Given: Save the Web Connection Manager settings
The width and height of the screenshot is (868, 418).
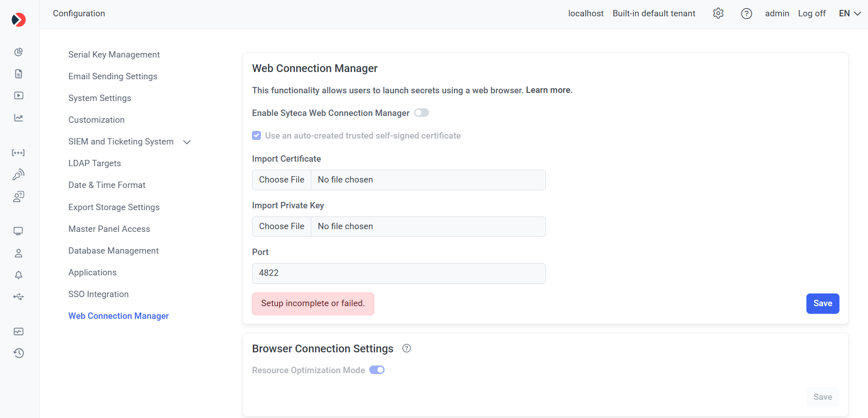Looking at the screenshot, I should (x=823, y=303).
